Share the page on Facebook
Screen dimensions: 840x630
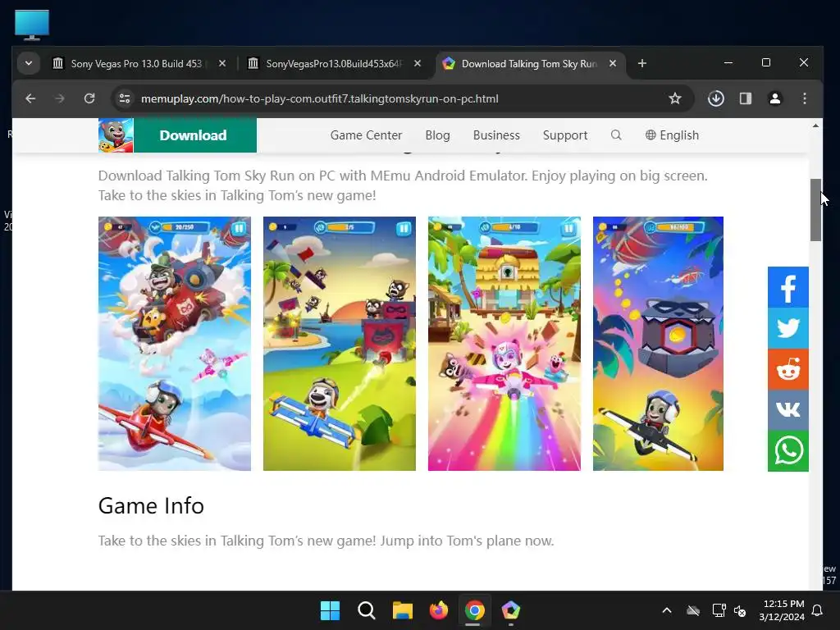(x=788, y=288)
